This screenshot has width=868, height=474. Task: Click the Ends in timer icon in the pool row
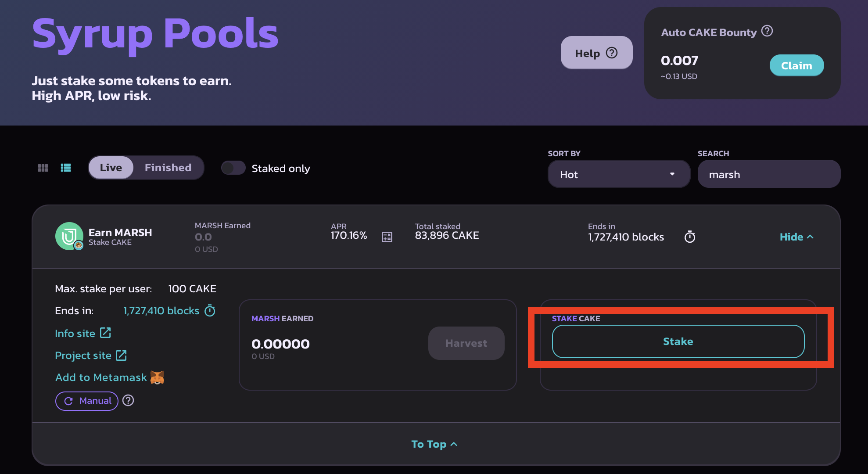(x=689, y=237)
